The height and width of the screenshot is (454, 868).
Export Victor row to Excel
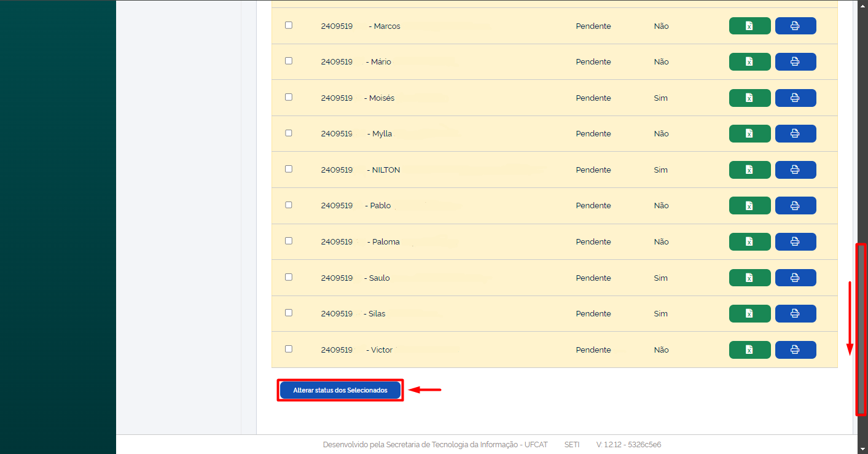749,350
